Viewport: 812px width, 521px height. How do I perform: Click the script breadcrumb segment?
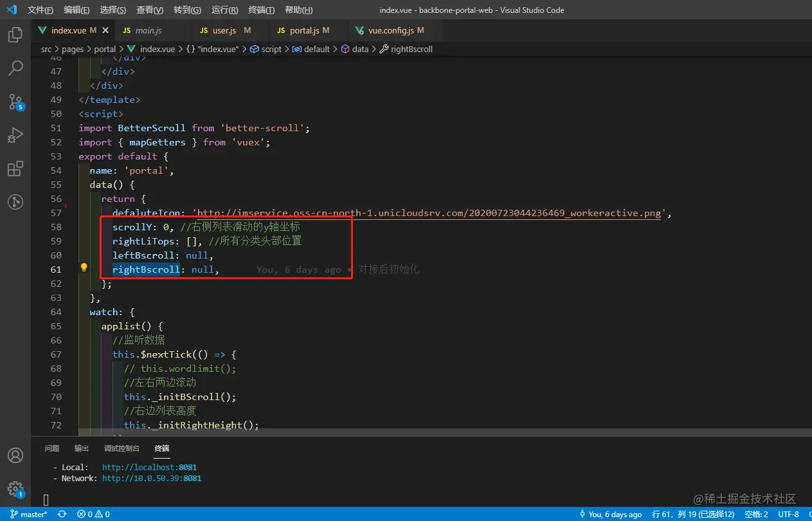(x=266, y=49)
